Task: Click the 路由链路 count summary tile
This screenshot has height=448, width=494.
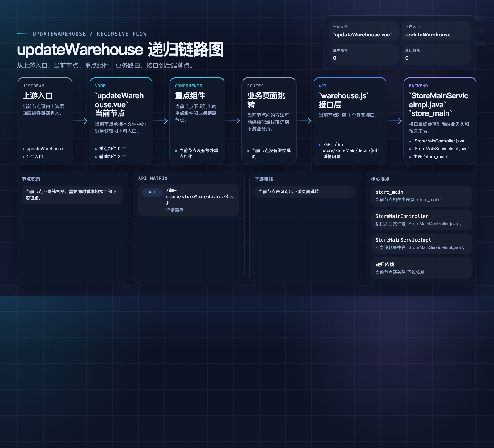Action: coord(436,54)
